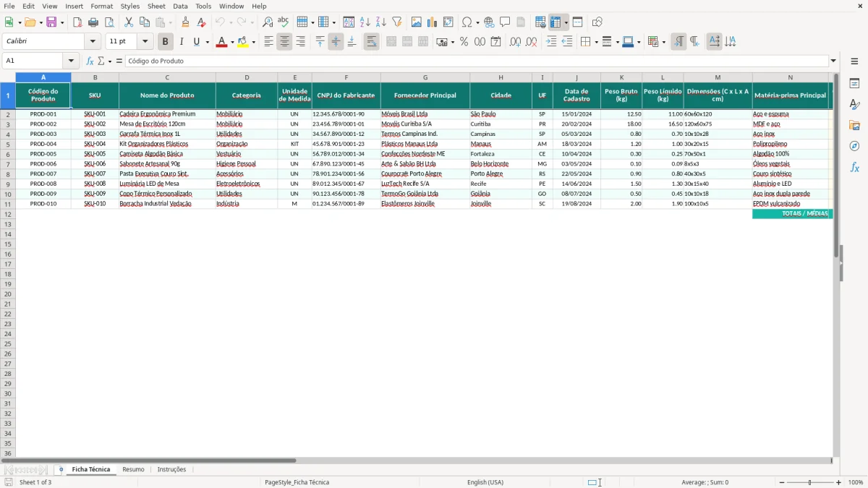Click the Clone Formatting paintbrush icon
Image resolution: width=868 pixels, height=488 pixels.
186,22
